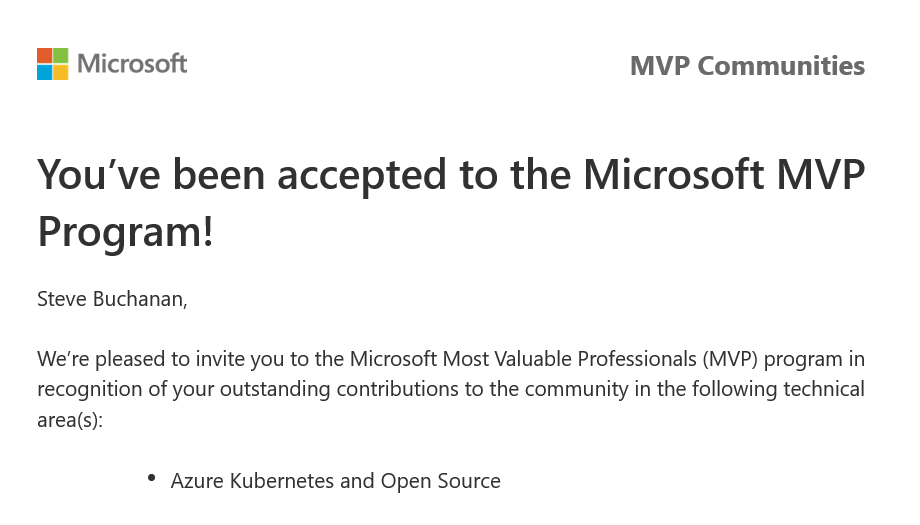Click the "You've been accepted" heading line
This screenshot has width=920, height=525.
click(300, 175)
